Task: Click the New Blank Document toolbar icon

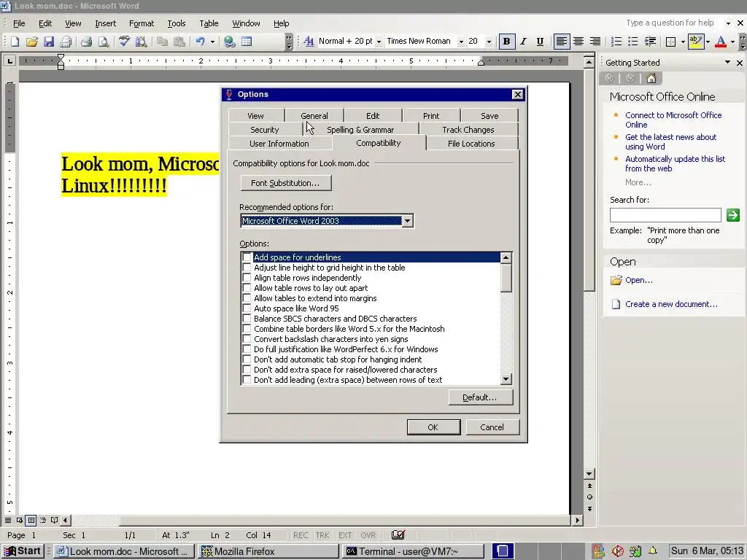Action: point(15,42)
